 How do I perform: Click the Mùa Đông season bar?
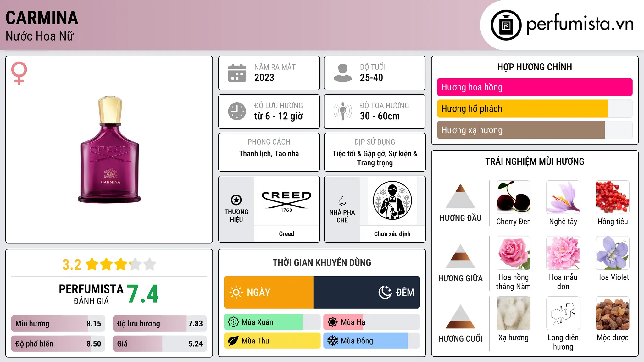point(372,341)
